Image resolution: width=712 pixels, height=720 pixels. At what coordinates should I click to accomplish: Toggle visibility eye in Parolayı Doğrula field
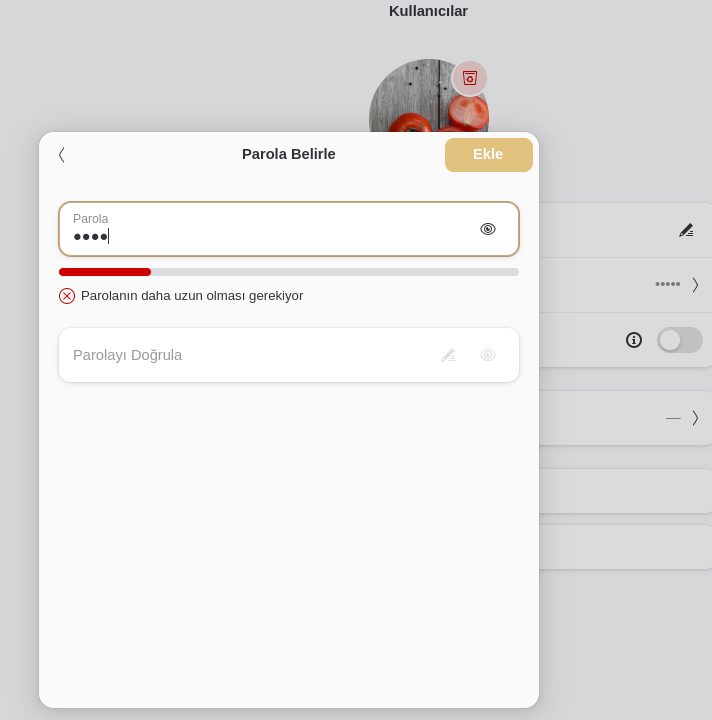coord(488,355)
